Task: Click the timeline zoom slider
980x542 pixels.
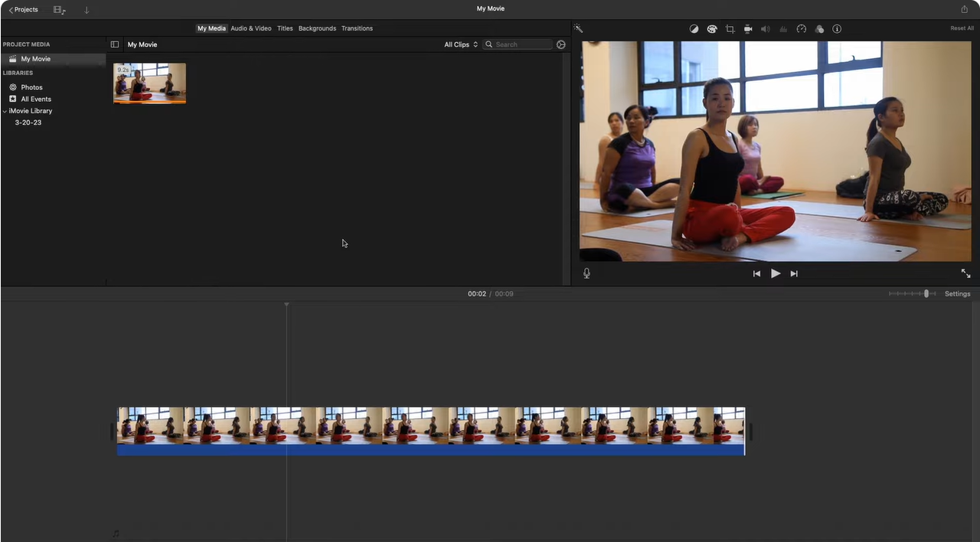Action: [x=913, y=294]
